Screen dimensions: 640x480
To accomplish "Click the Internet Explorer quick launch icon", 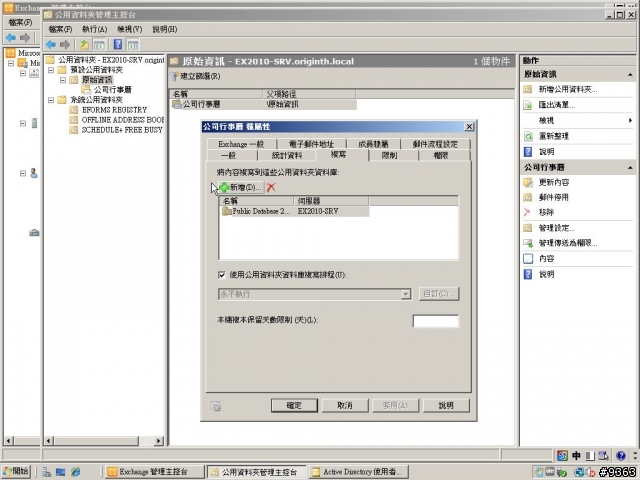I will point(76,472).
